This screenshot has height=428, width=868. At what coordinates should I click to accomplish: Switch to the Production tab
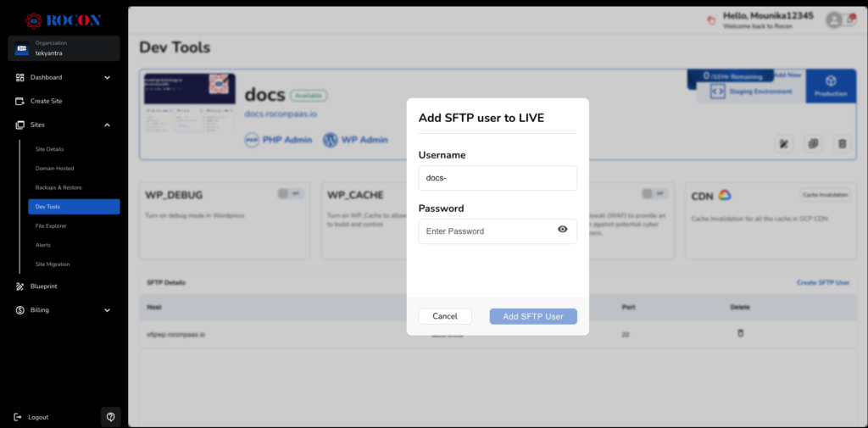[x=831, y=86]
